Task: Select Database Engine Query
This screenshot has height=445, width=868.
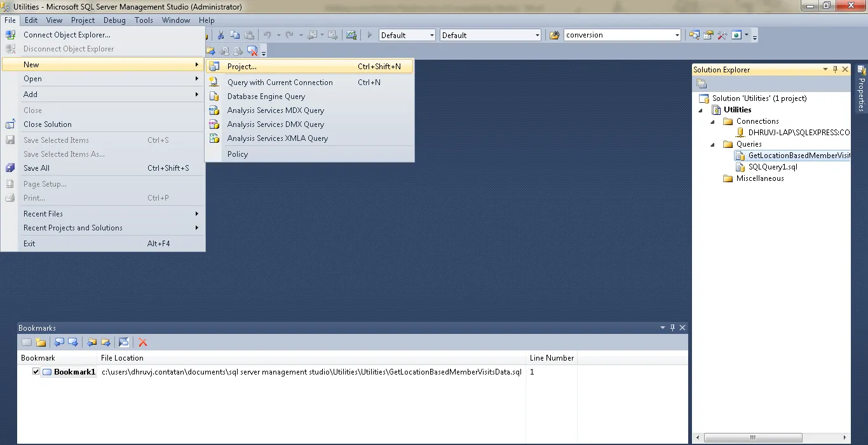Action: point(309,96)
